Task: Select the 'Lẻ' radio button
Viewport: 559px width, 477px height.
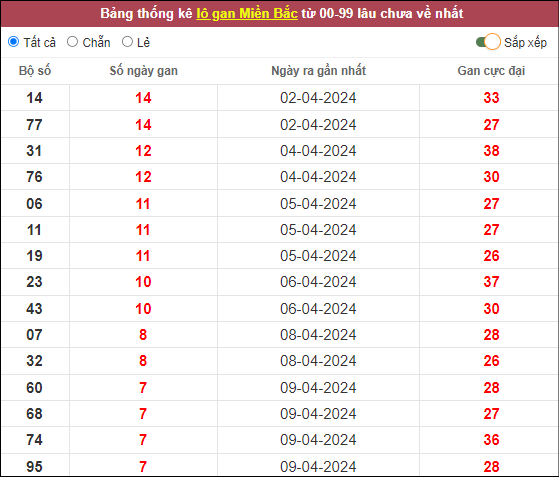Action: (x=127, y=42)
